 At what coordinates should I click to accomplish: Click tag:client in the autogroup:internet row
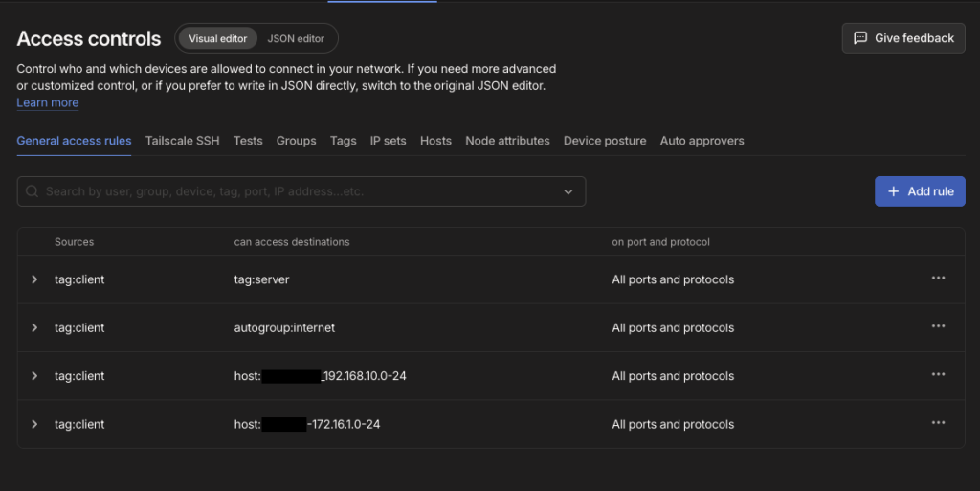tap(79, 327)
